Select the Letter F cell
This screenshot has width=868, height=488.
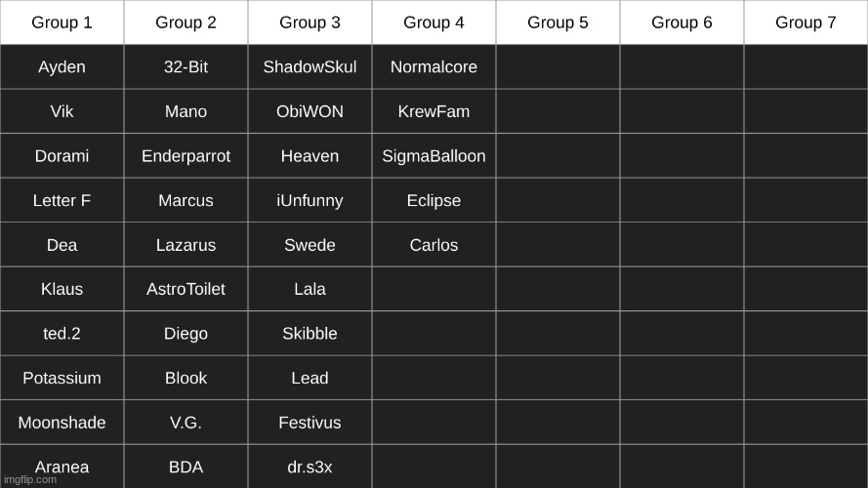62,201
